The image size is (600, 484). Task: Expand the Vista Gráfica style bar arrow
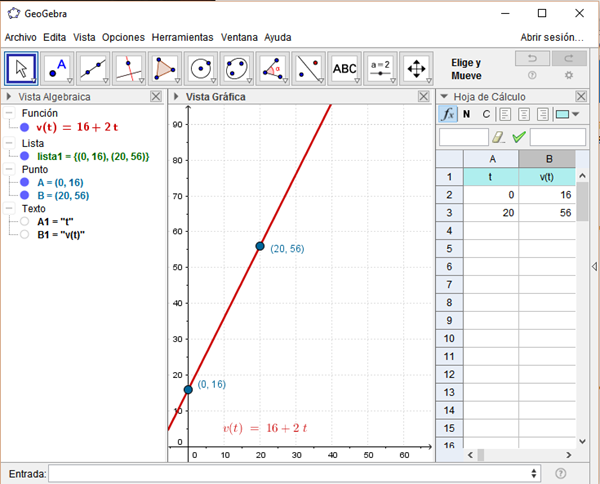176,97
